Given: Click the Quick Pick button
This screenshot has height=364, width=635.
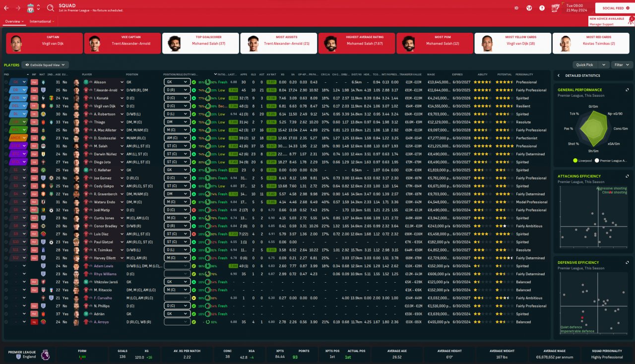Looking at the screenshot, I should [x=585, y=65].
